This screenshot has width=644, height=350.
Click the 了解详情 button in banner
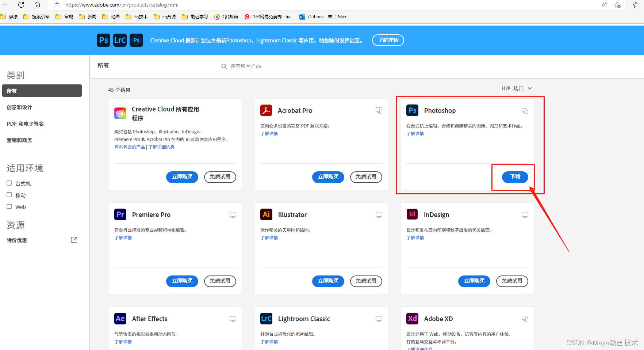[x=388, y=40]
